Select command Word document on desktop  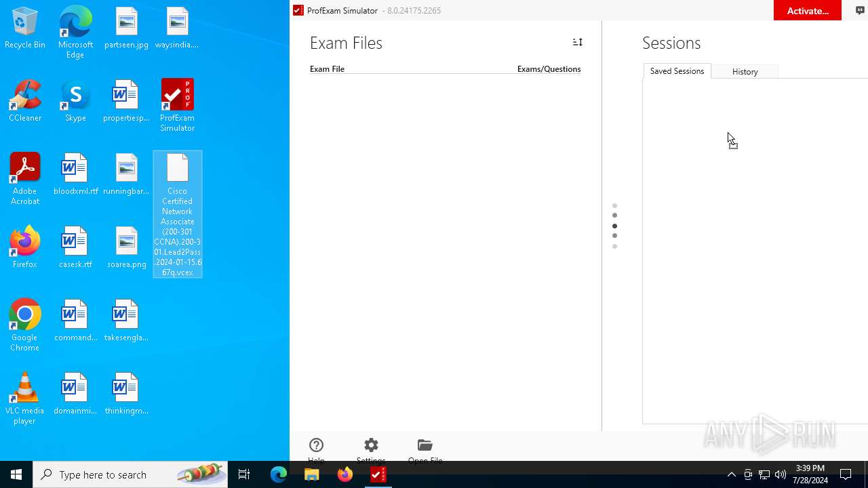point(75,321)
